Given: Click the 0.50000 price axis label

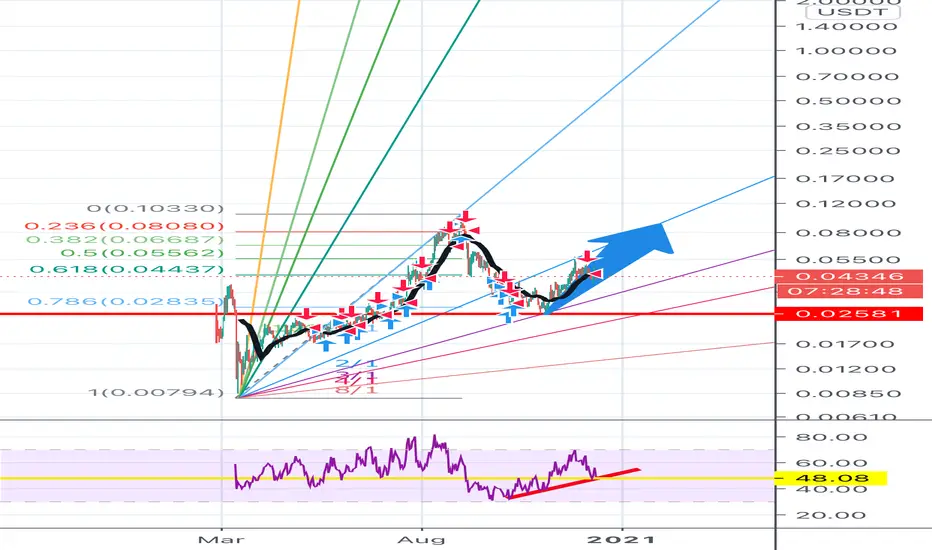Looking at the screenshot, I should (x=846, y=101).
